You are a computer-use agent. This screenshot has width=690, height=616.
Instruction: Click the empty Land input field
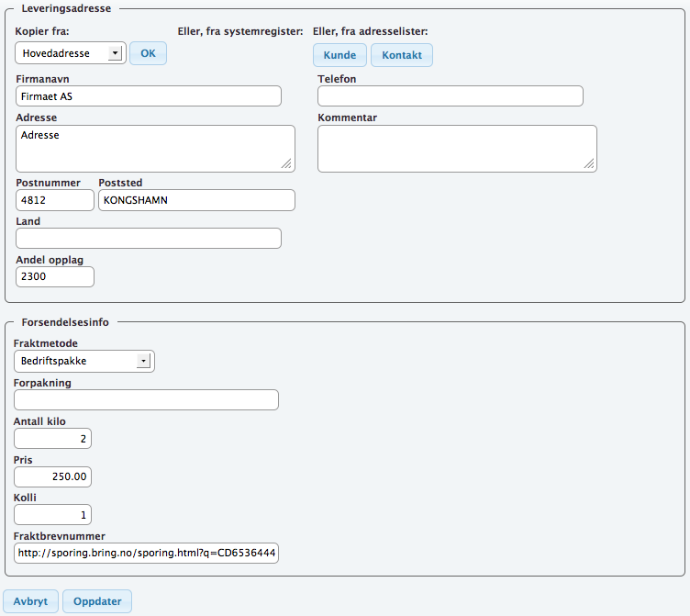click(149, 239)
